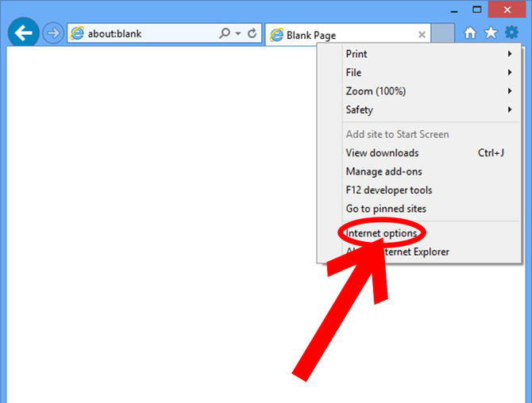Image resolution: width=532 pixels, height=403 pixels.
Task: Expand the arrow beside Zoom (100%)
Action: pyautogui.click(x=510, y=91)
